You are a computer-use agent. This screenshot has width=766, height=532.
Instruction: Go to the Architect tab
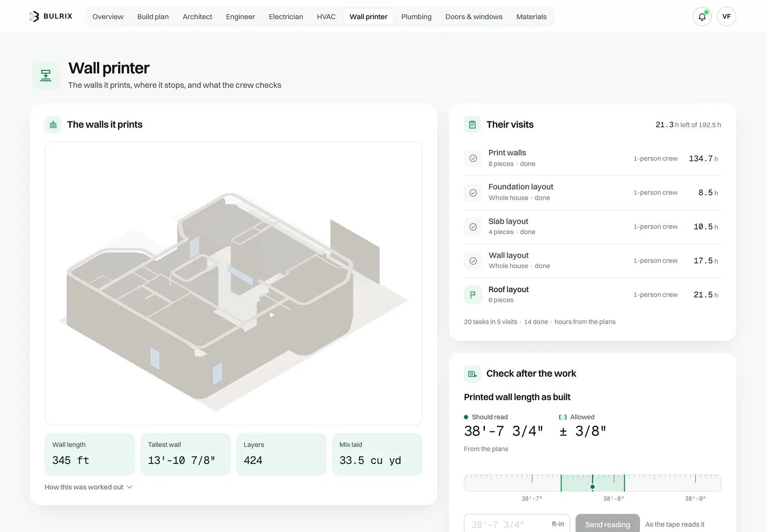(x=197, y=17)
